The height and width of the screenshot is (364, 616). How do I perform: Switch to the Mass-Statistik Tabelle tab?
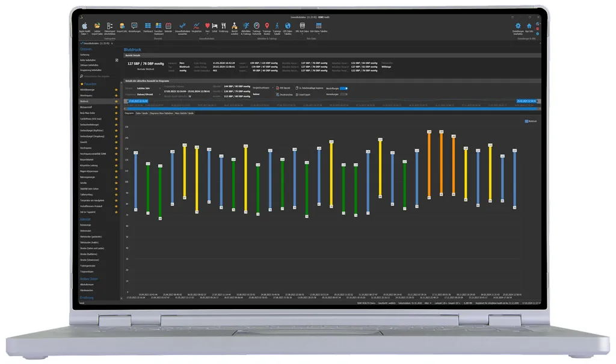click(184, 113)
